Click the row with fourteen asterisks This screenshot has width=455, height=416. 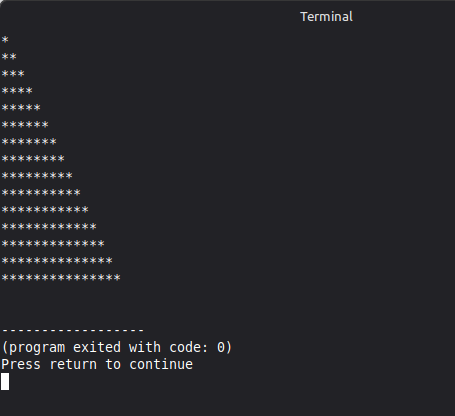pyautogui.click(x=57, y=261)
